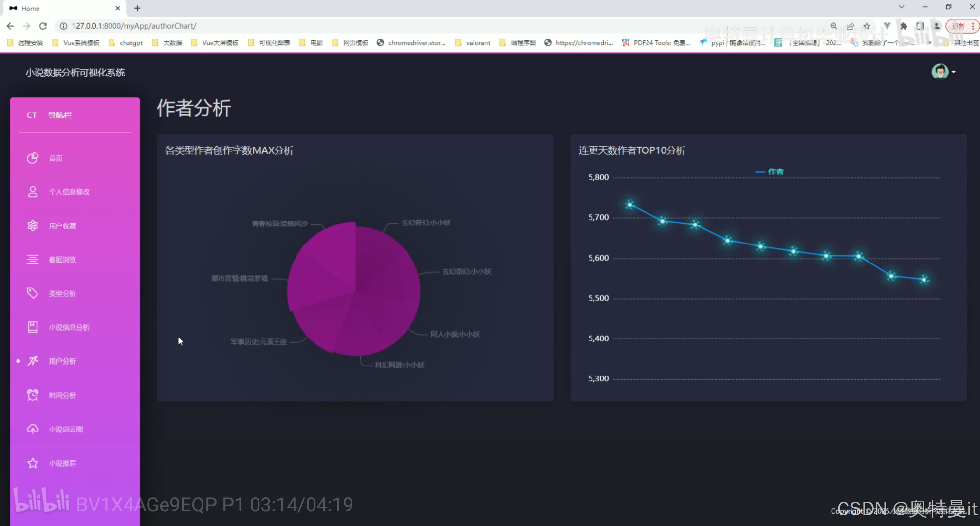980x526 pixels.
Task: Toggle the browser side panel button
Action: (920, 26)
